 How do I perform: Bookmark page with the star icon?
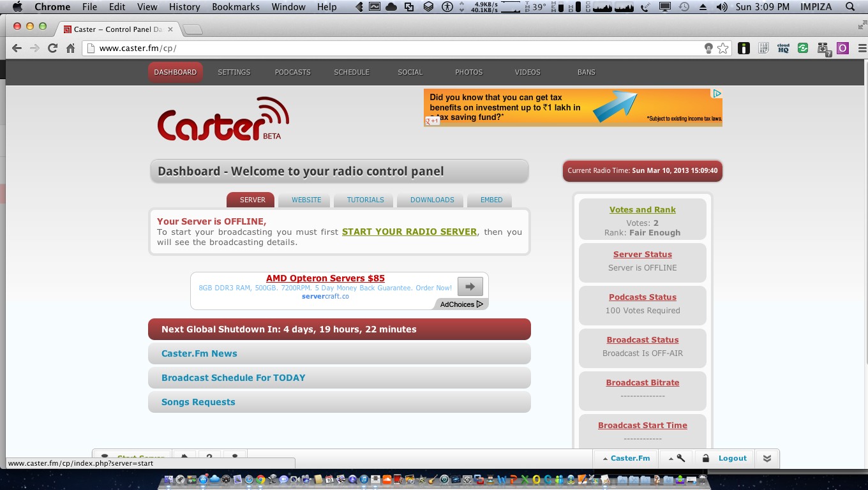coord(722,48)
